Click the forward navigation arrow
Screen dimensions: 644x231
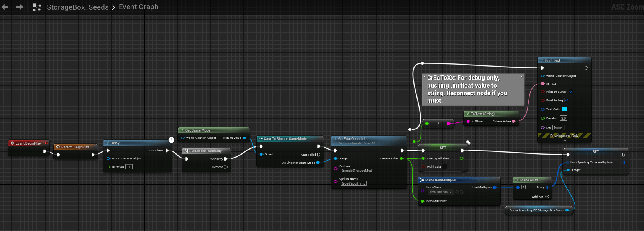coord(20,7)
